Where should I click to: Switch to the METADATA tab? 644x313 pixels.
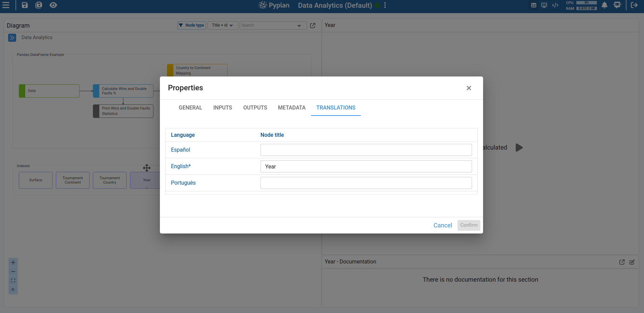point(292,108)
